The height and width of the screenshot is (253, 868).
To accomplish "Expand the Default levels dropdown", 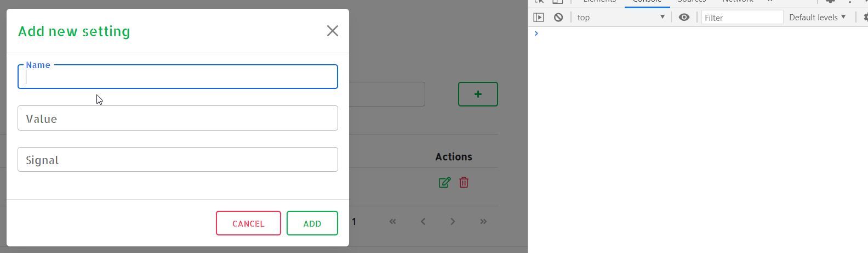I will (x=818, y=18).
